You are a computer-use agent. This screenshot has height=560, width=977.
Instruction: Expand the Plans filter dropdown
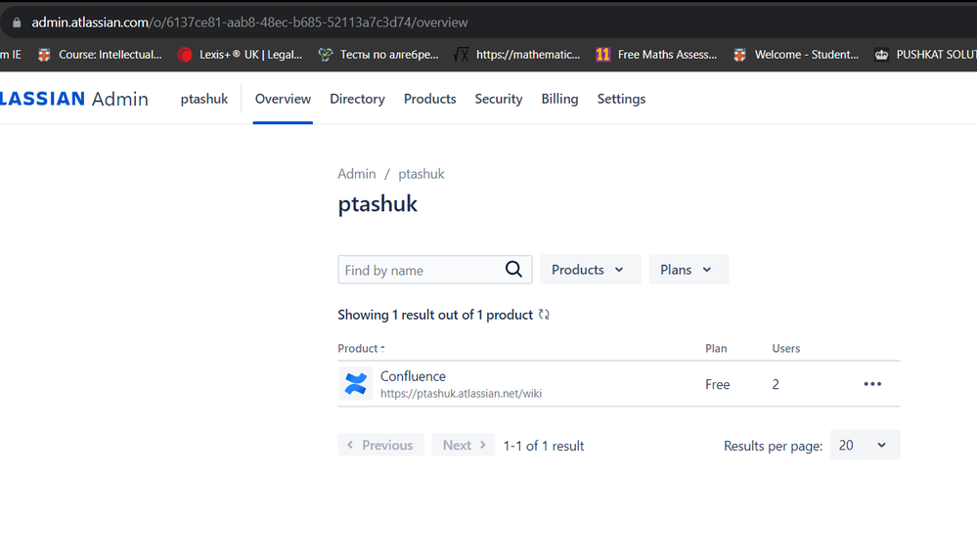tap(688, 269)
